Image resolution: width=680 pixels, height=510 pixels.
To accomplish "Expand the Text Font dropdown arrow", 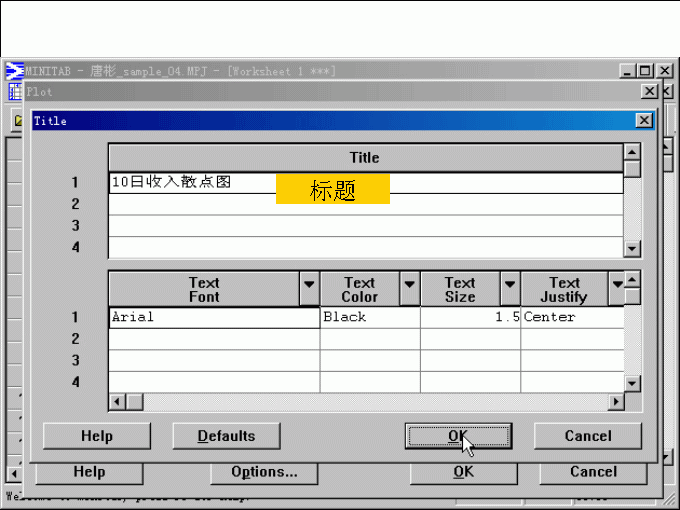I will point(309,286).
